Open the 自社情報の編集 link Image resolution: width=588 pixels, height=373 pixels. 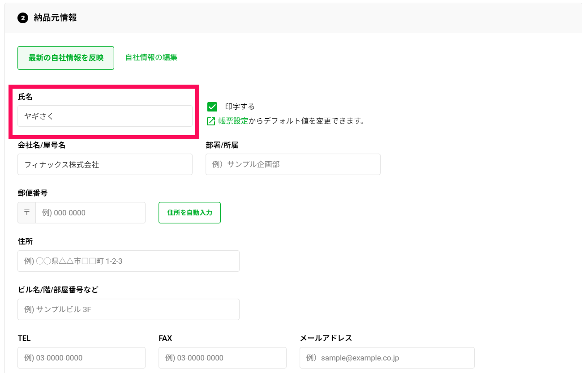tap(151, 58)
